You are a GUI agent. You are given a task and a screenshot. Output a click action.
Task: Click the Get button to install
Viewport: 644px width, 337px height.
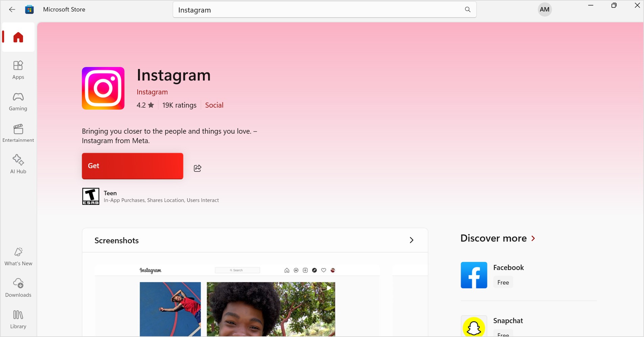133,166
